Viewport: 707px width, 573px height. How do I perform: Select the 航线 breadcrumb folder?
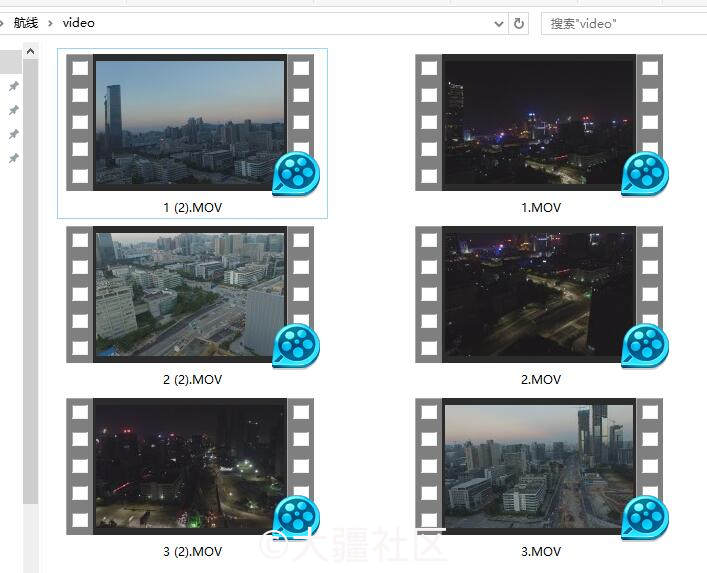(26, 23)
